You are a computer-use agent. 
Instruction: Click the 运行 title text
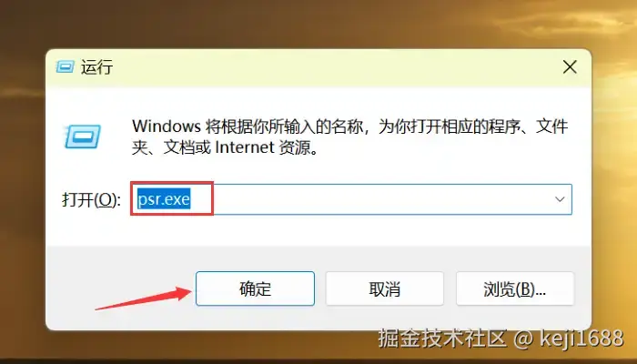[x=96, y=67]
